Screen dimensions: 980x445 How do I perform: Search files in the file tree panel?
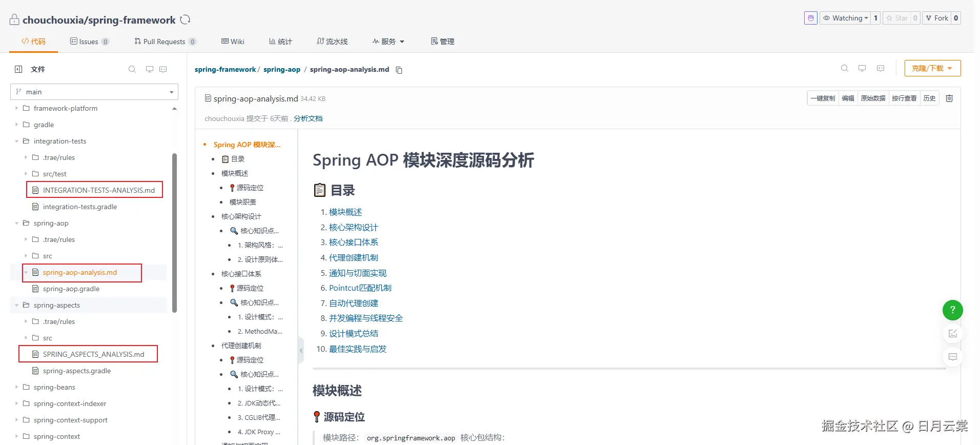(x=132, y=69)
